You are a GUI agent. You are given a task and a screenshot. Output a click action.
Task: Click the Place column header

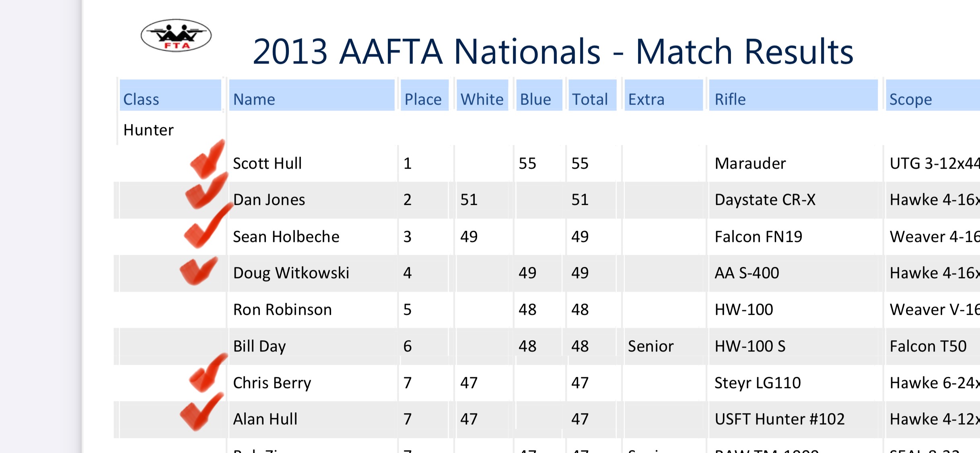click(x=424, y=95)
